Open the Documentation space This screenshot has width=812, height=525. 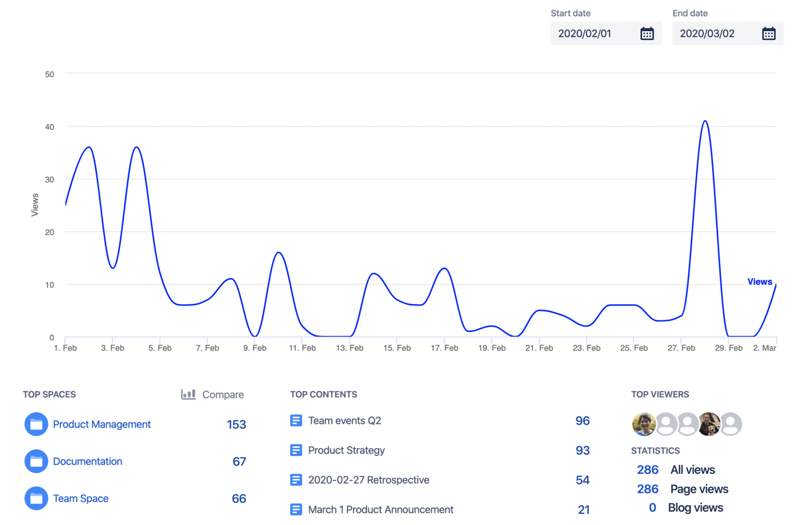[87, 461]
